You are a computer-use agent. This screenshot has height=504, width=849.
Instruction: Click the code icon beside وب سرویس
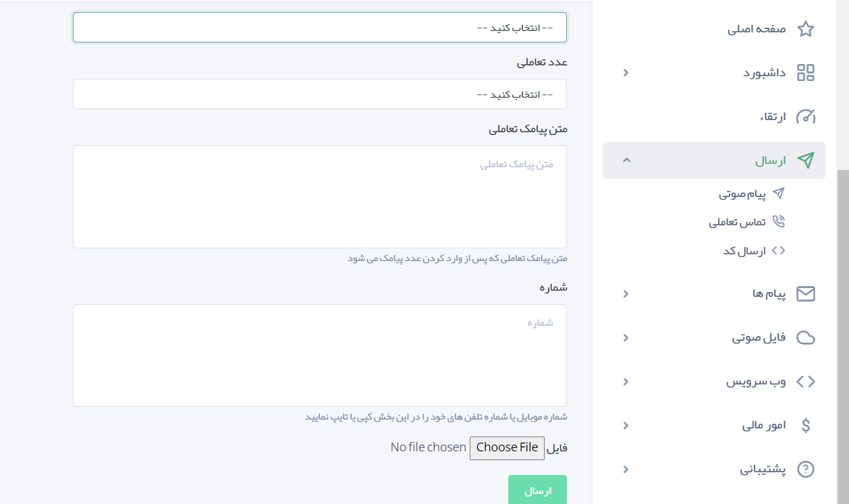[x=806, y=381]
